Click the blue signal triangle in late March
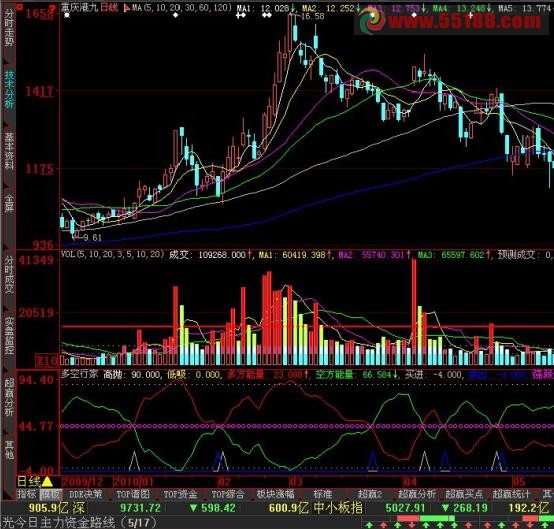 pyautogui.click(x=373, y=461)
